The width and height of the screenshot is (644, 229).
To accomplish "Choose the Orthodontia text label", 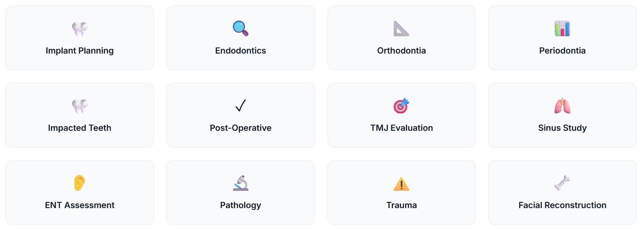I will point(401,50).
